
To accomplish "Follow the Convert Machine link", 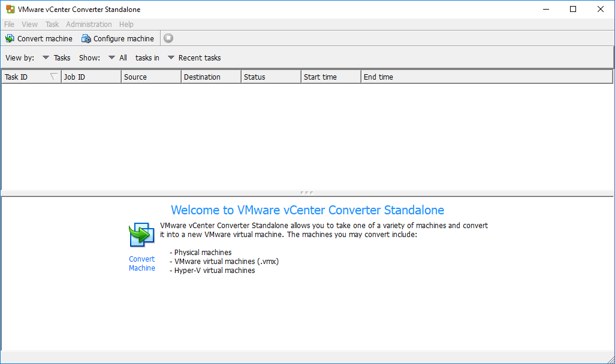I will pyautogui.click(x=141, y=263).
